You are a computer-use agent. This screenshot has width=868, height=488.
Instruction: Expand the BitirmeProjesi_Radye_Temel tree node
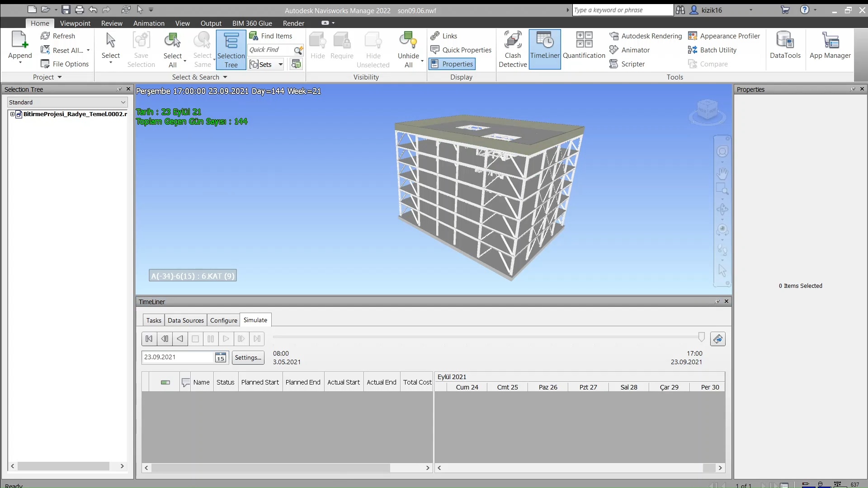coord(12,114)
